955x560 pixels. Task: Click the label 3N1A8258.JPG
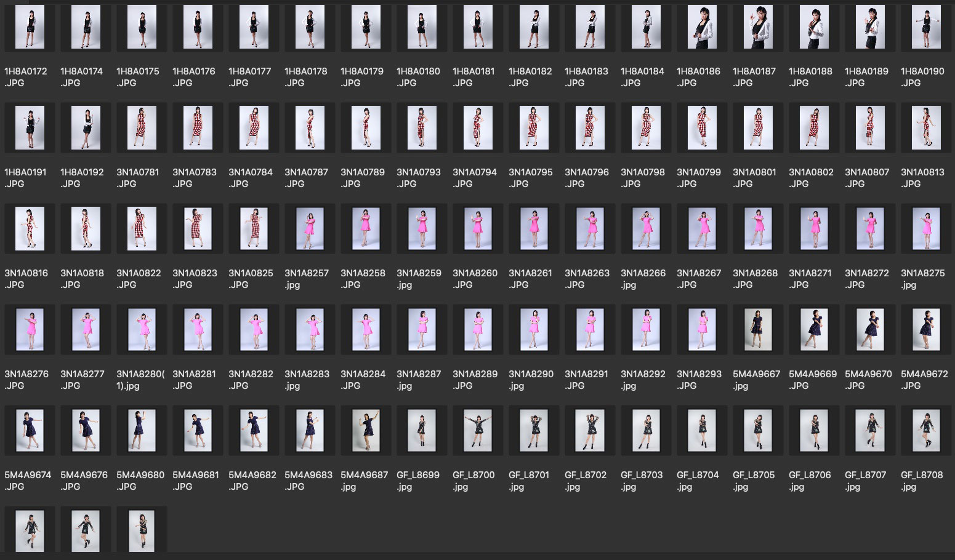pyautogui.click(x=363, y=279)
